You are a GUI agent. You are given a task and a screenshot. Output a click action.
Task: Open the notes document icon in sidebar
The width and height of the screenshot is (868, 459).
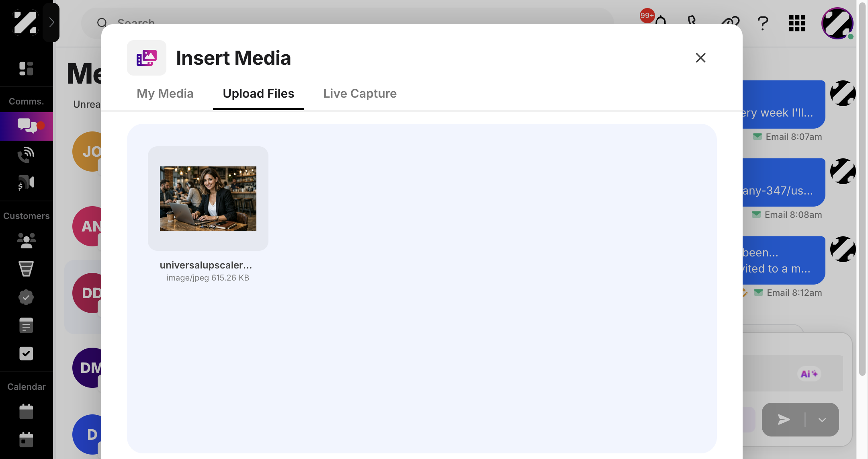[26, 325]
